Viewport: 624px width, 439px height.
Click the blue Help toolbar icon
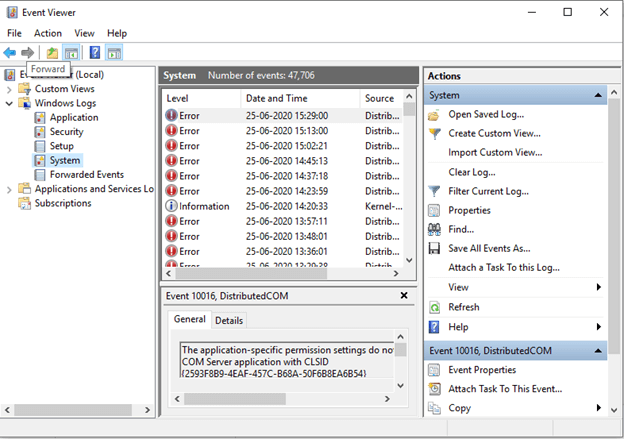point(95,52)
